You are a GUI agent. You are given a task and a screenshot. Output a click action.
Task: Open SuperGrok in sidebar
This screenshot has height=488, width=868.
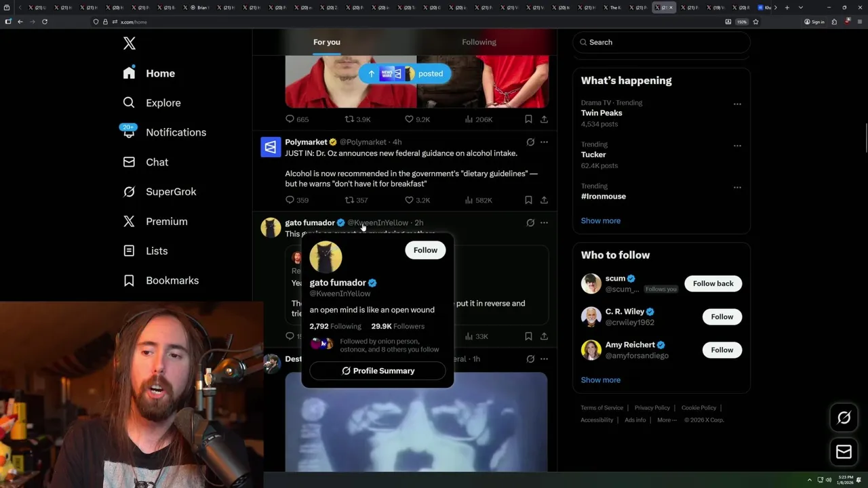click(x=159, y=192)
